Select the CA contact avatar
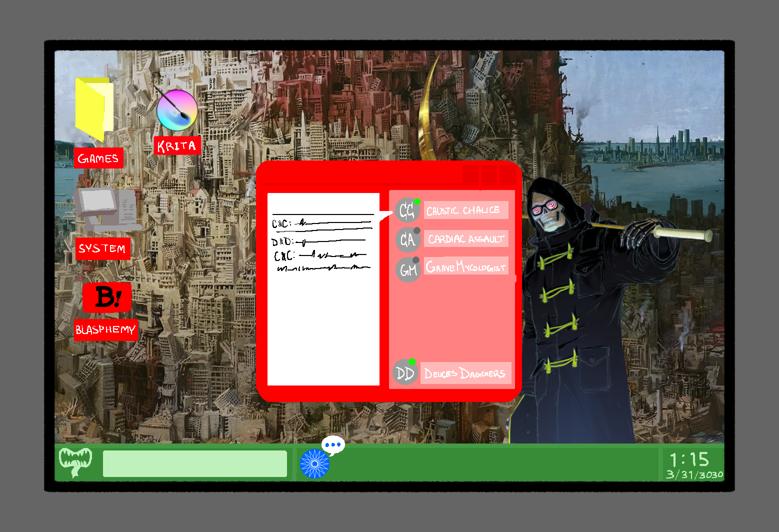The height and width of the screenshot is (532, 779). 407,239
